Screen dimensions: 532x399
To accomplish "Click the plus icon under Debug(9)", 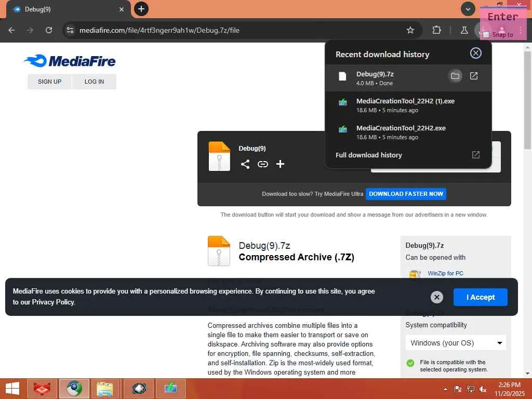I will [280, 164].
